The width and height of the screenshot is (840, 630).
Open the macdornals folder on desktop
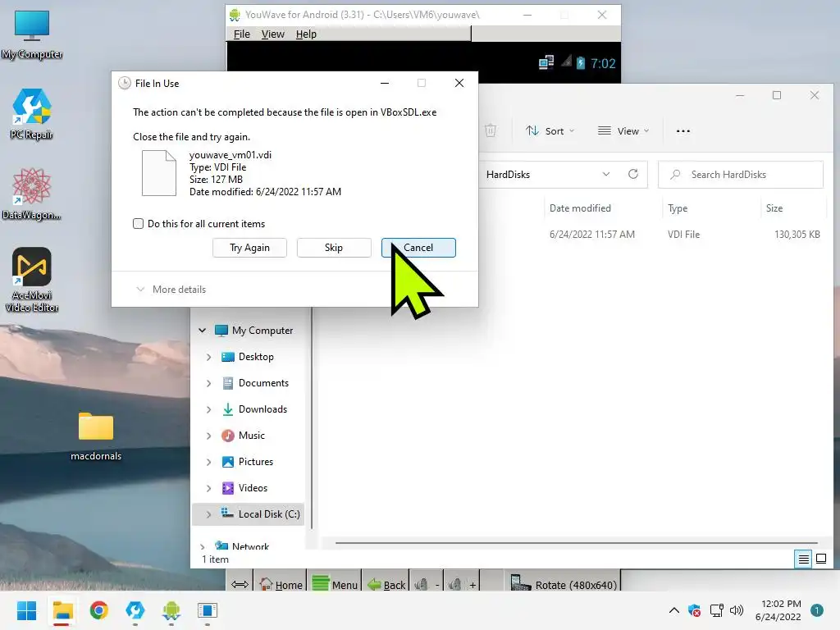[x=96, y=436]
